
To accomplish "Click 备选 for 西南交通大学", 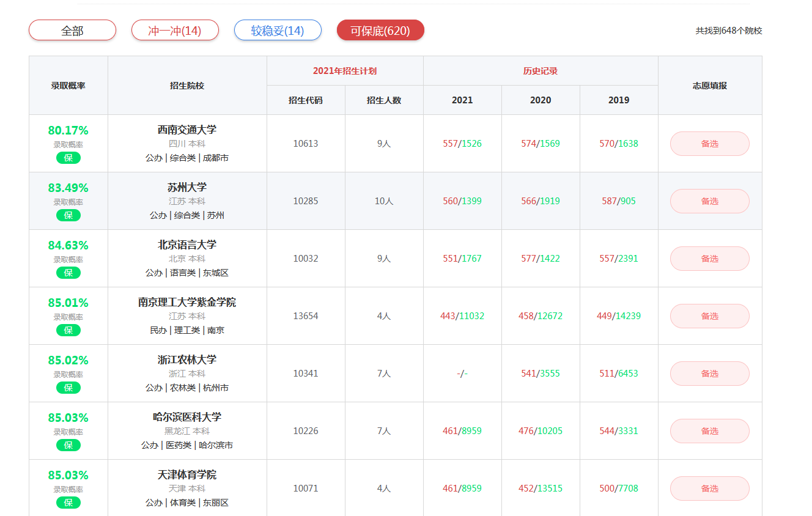I will coord(710,144).
